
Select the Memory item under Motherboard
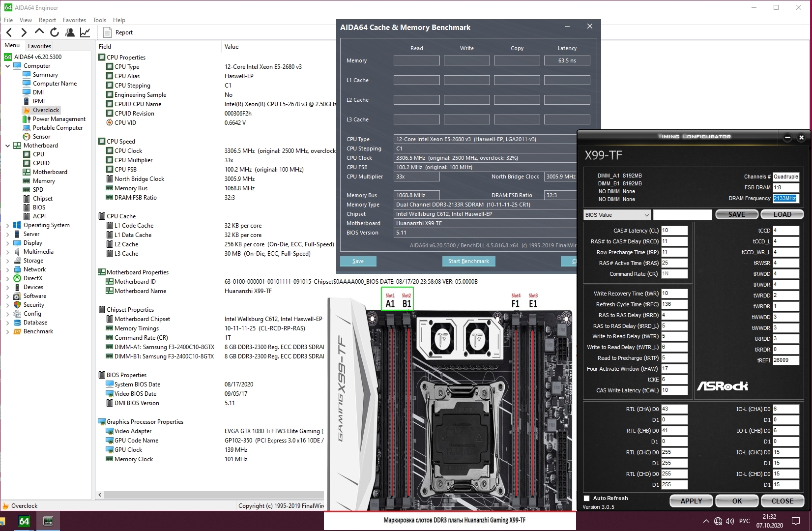tap(44, 181)
